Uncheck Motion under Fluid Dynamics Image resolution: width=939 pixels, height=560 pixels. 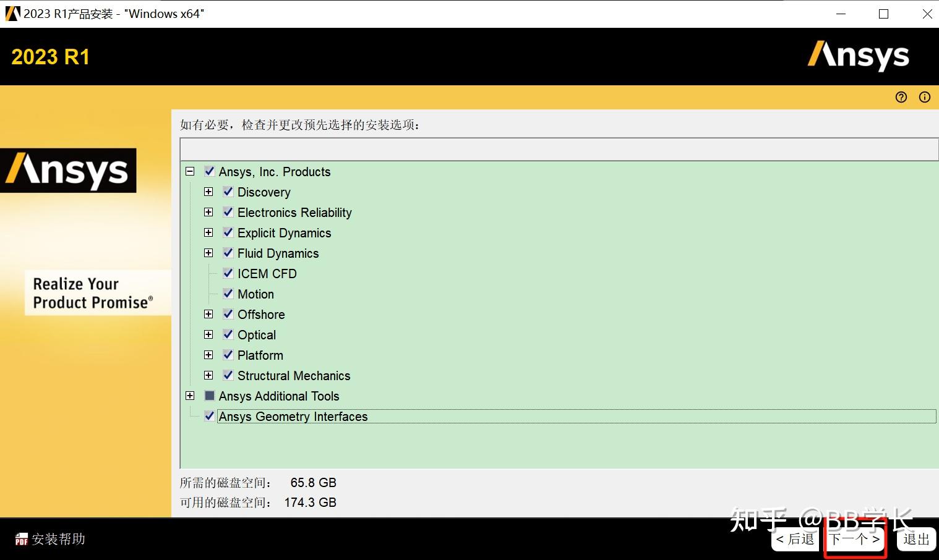click(228, 294)
